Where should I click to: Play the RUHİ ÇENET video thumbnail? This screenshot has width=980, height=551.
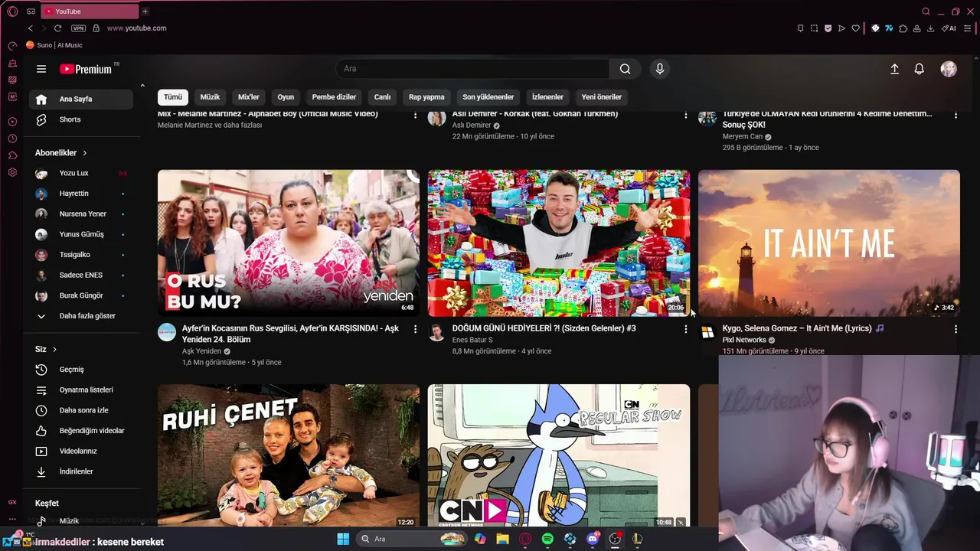(x=289, y=455)
